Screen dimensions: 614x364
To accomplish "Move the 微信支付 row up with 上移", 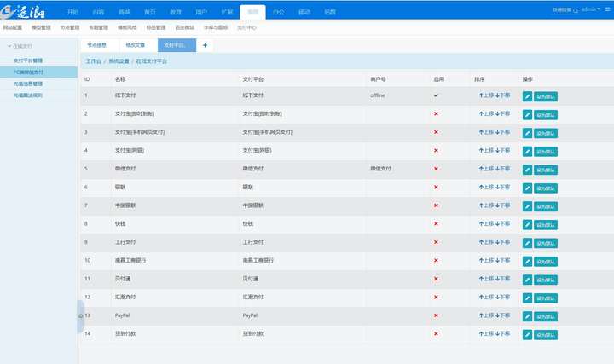I will click(486, 168).
